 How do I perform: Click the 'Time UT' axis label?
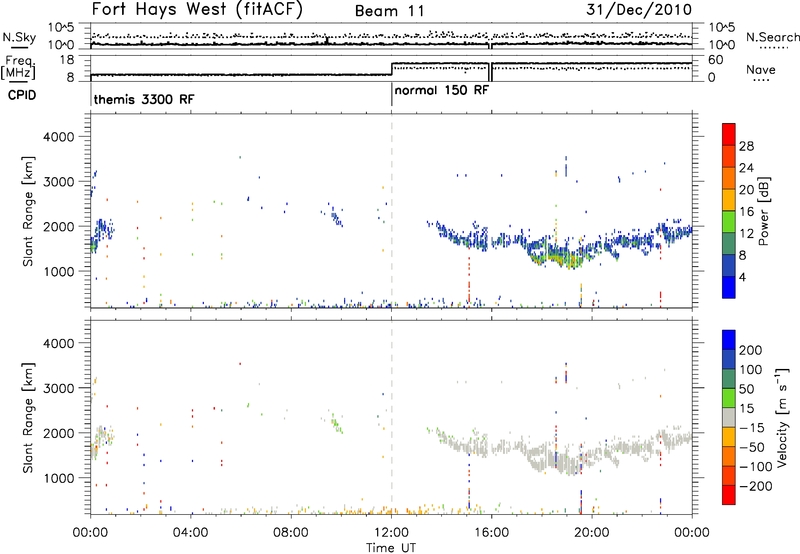click(391, 548)
